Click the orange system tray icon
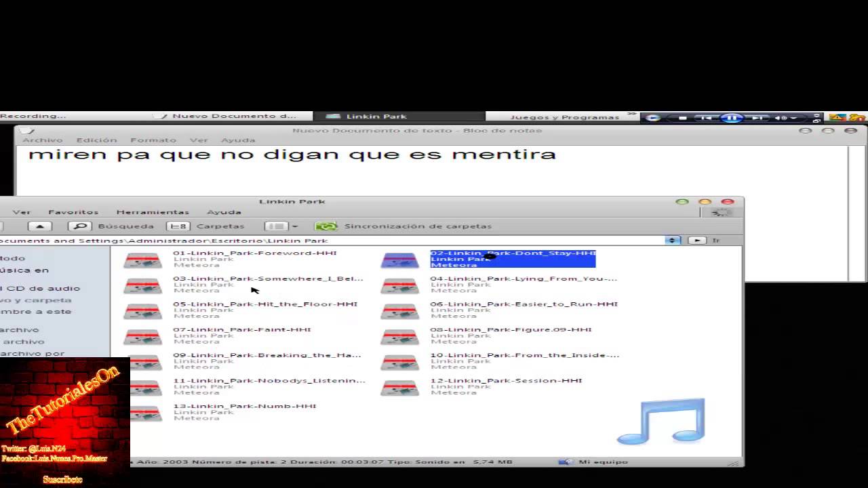 tap(856, 118)
